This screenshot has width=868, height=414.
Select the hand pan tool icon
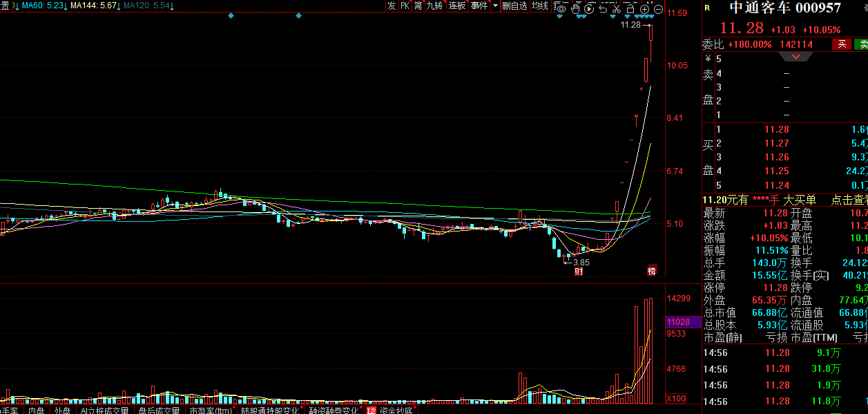tap(575, 9)
